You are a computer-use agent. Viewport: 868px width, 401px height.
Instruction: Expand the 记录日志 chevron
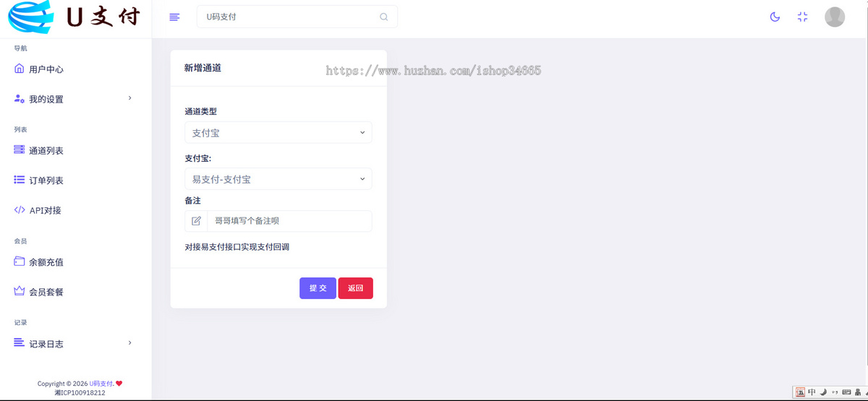pos(129,342)
